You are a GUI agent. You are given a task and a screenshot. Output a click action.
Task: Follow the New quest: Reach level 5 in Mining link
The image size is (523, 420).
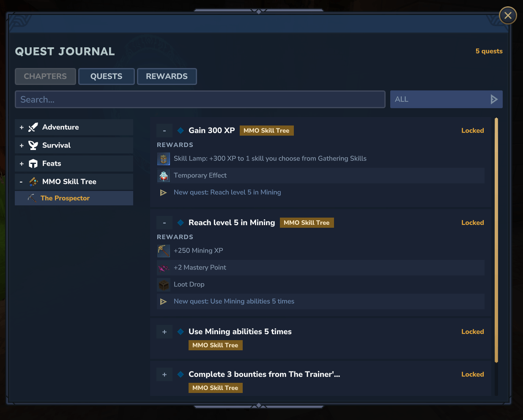[x=227, y=192]
